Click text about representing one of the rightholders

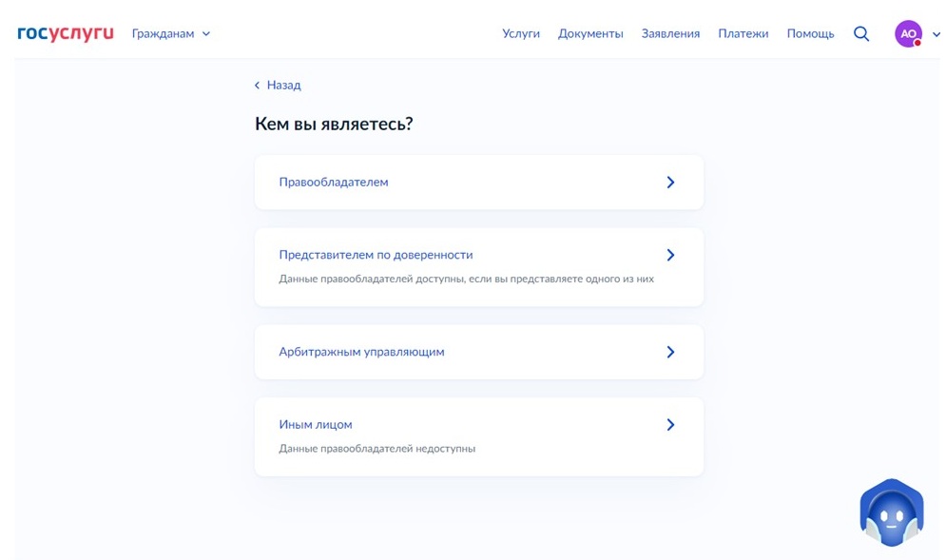[467, 279]
